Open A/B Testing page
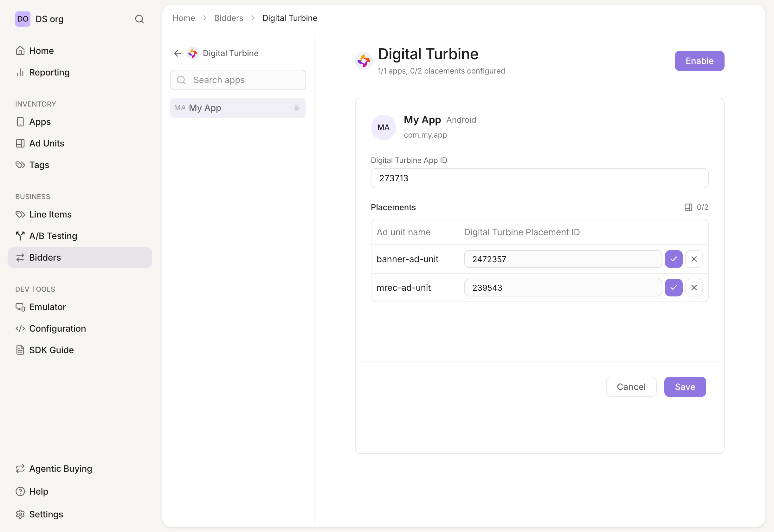 (80, 236)
